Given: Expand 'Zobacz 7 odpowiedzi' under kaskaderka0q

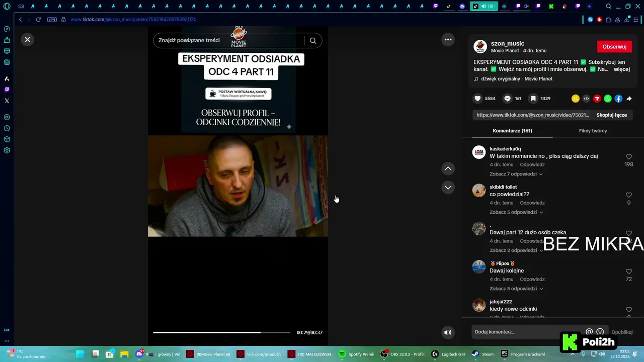Looking at the screenshot, I should click(516, 174).
